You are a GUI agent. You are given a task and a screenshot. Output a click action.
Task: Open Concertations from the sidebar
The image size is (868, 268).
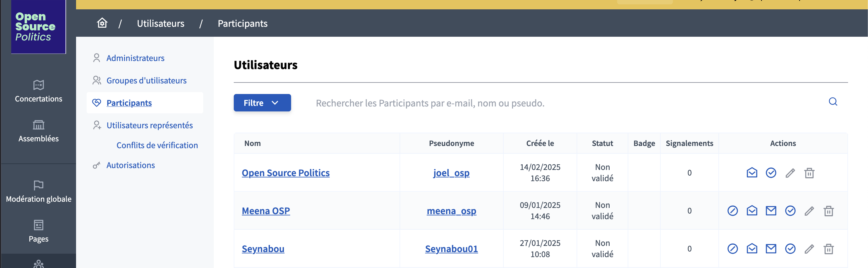[38, 91]
